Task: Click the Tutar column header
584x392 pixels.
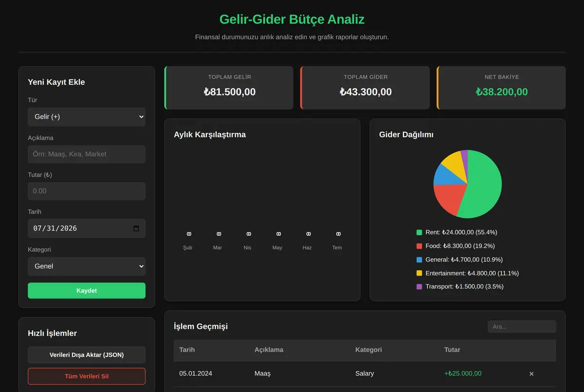Action: coord(452,350)
